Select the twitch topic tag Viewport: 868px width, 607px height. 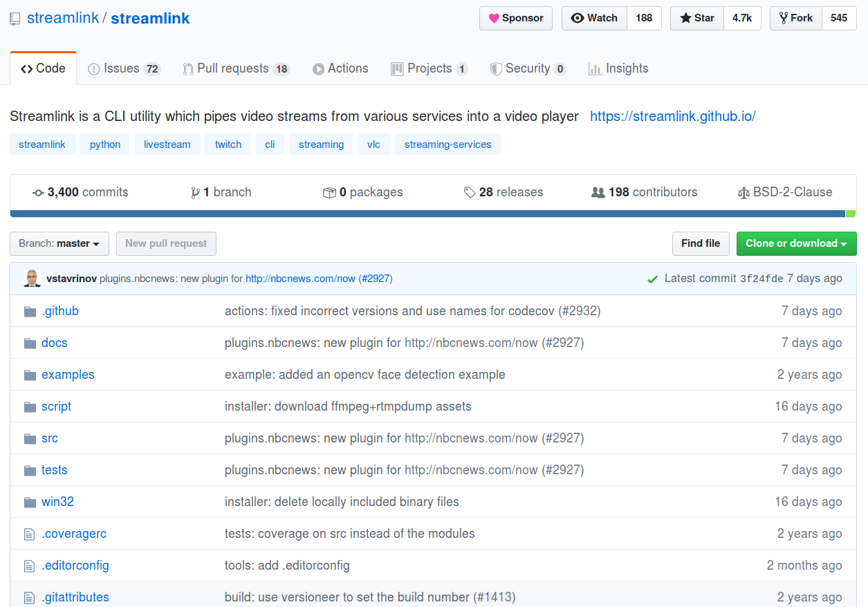(228, 144)
